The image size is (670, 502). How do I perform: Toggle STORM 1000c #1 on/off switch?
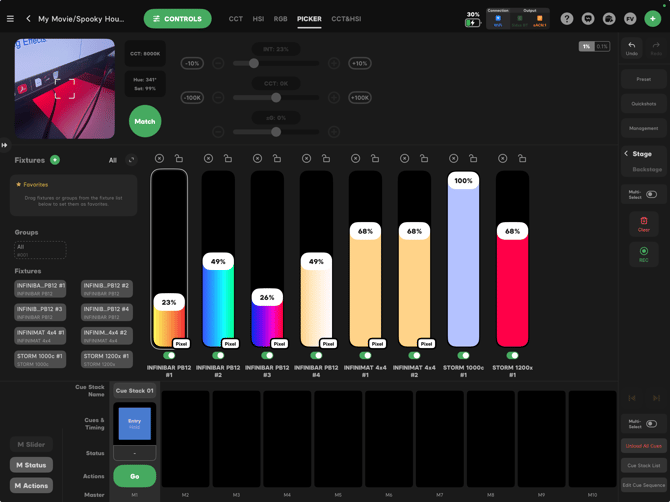coord(463,355)
